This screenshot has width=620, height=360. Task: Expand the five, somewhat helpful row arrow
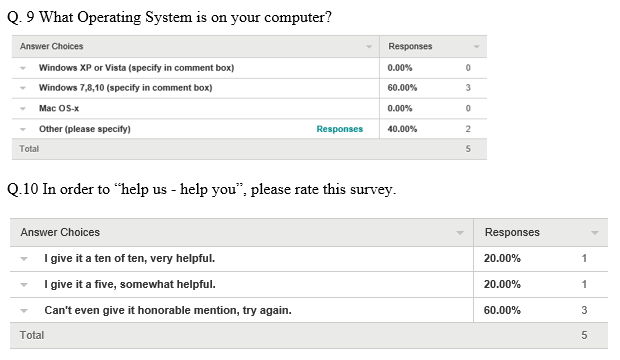coord(24,284)
